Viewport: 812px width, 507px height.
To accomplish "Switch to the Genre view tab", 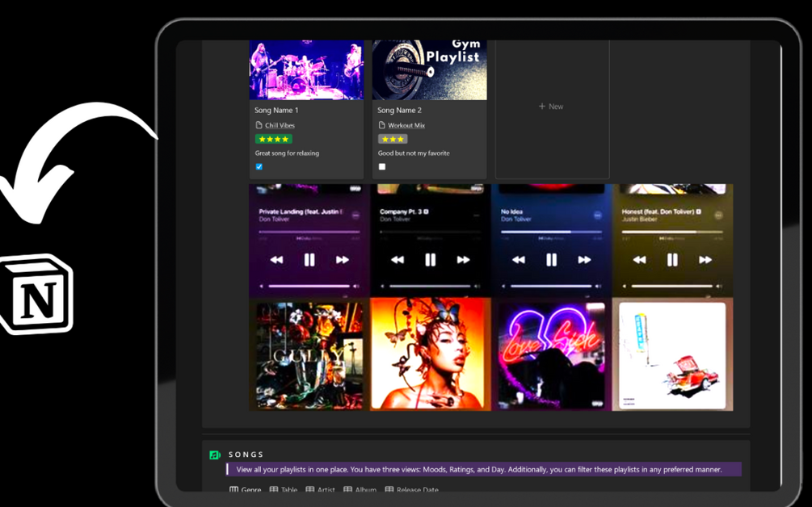I will pyautogui.click(x=246, y=490).
